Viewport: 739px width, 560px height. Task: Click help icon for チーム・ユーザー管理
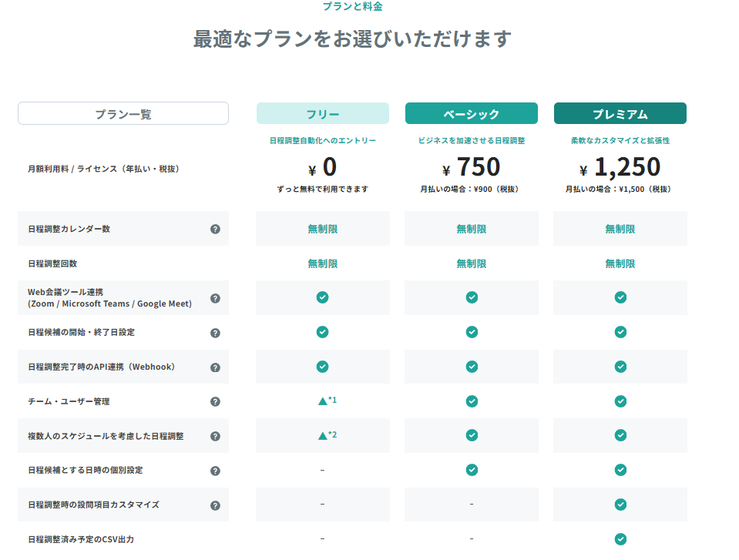215,401
